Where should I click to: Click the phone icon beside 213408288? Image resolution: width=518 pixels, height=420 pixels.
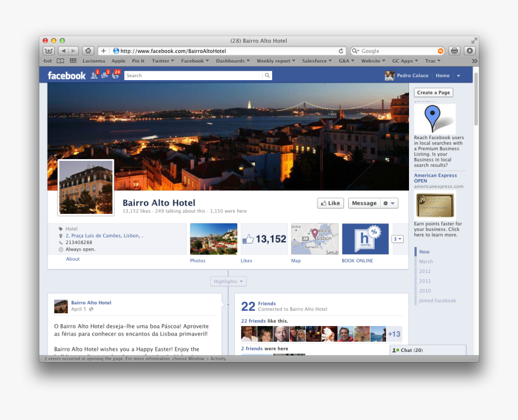(x=61, y=243)
